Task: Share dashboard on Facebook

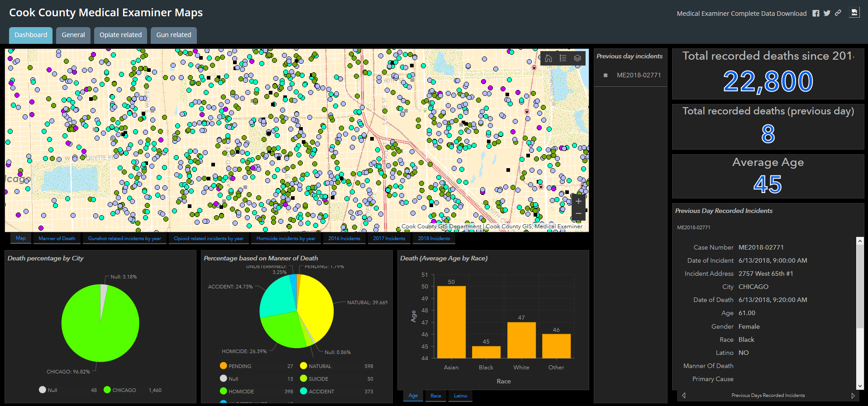Action: click(816, 14)
